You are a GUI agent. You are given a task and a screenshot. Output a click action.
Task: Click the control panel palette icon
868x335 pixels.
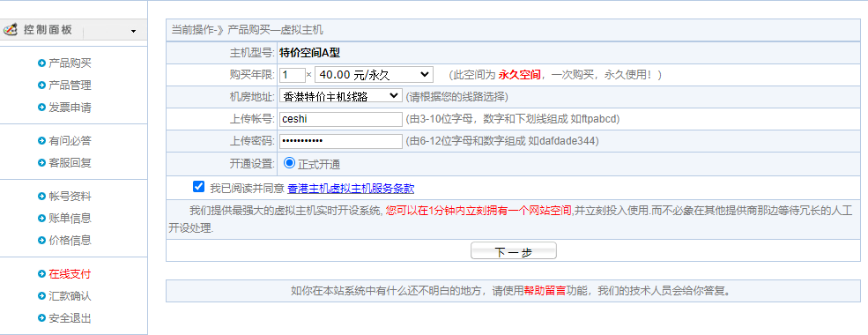(11, 30)
